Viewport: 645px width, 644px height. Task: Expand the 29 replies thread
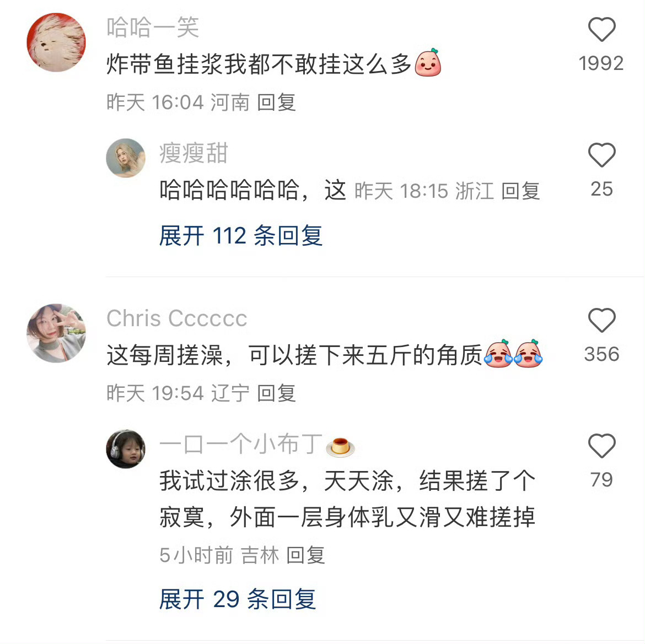click(x=238, y=599)
